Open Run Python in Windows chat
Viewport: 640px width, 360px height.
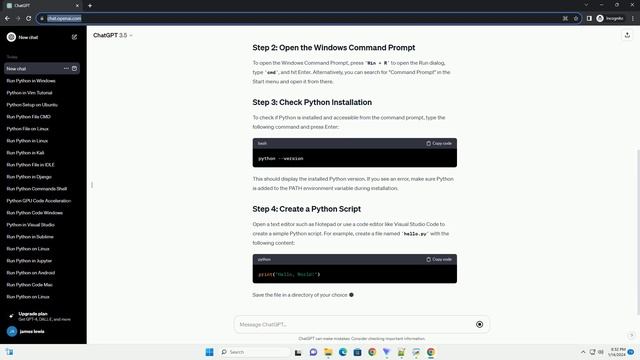point(31,81)
